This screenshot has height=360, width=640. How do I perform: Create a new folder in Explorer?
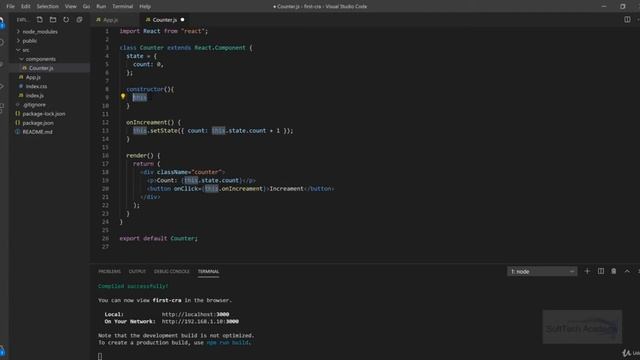click(x=53, y=20)
